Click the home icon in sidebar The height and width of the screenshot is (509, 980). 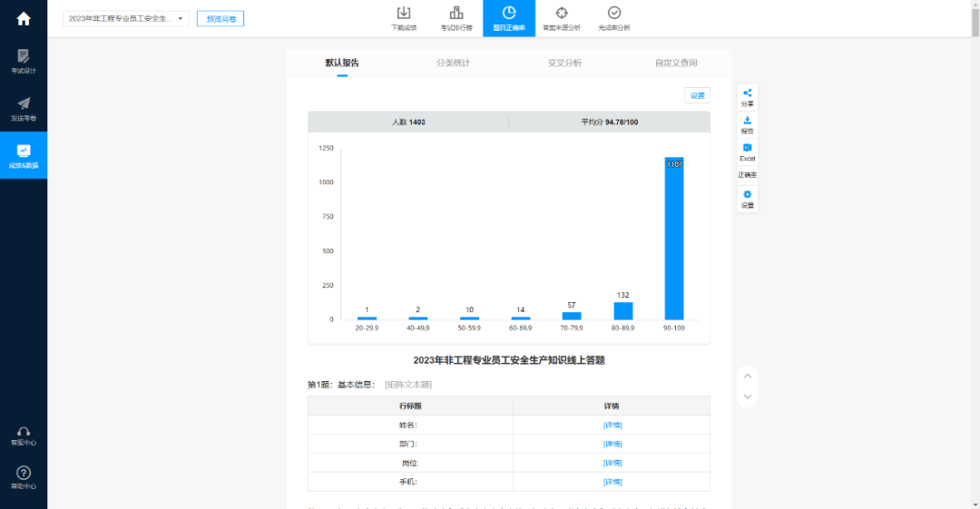(x=24, y=19)
